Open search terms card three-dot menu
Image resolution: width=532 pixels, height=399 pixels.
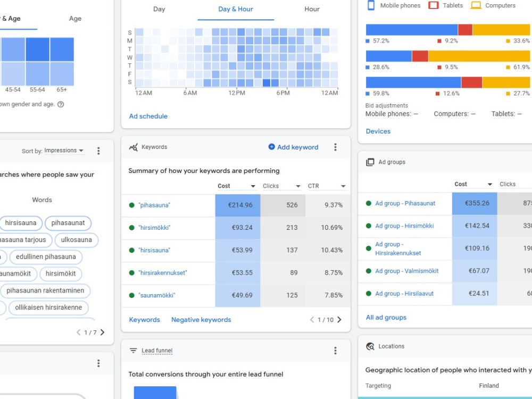98,151
